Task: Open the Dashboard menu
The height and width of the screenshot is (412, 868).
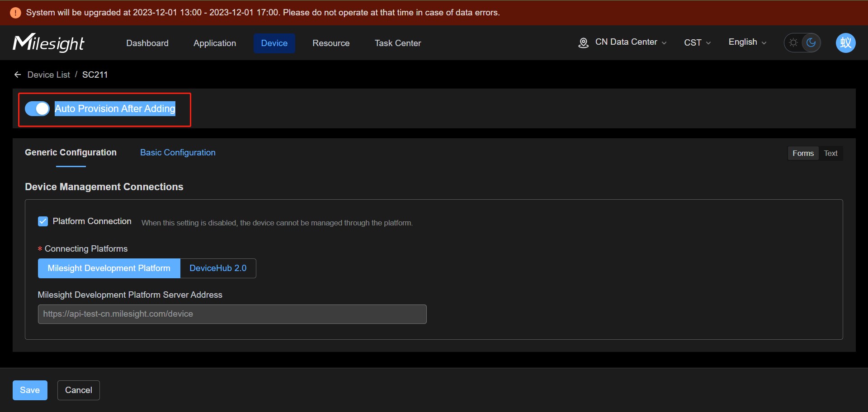Action: [x=147, y=43]
